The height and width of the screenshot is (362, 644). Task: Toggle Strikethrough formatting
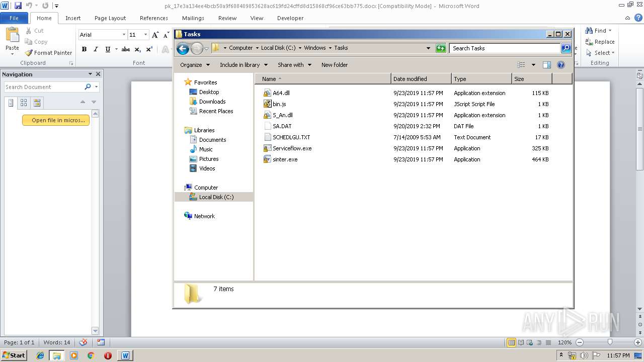pyautogui.click(x=126, y=49)
